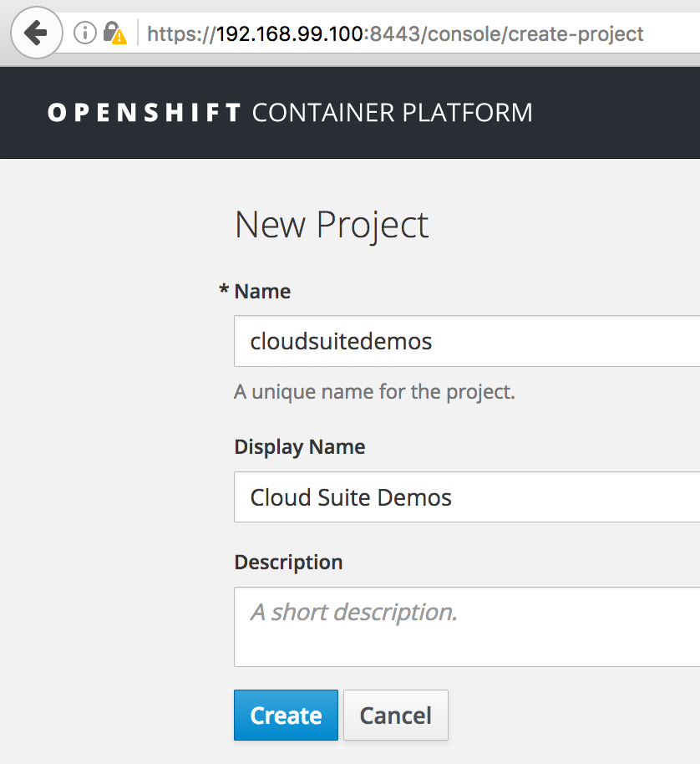700x764 pixels.
Task: Click the CONTAINER PLATFORM header text
Action: [x=392, y=113]
